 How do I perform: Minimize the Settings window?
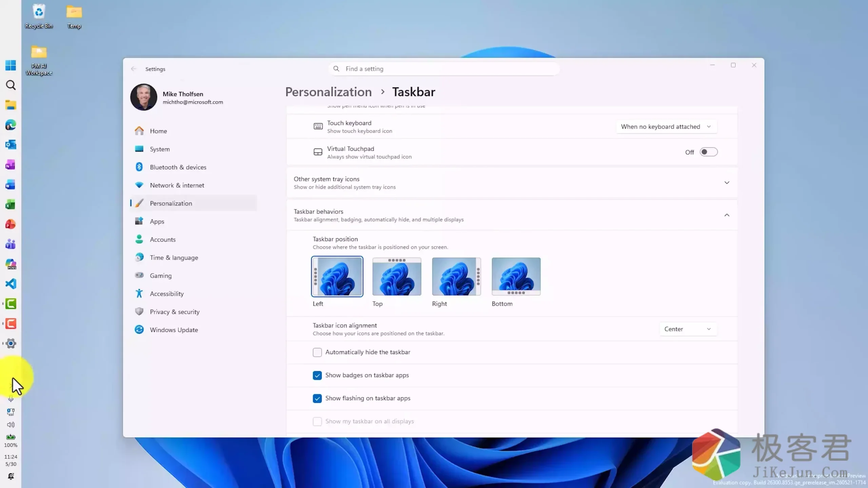[x=712, y=65]
